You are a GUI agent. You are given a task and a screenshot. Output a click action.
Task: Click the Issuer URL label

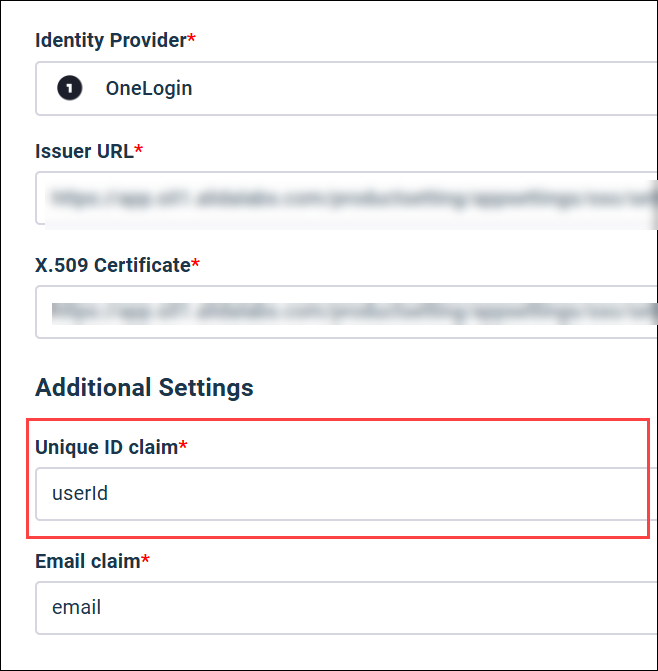[x=84, y=151]
